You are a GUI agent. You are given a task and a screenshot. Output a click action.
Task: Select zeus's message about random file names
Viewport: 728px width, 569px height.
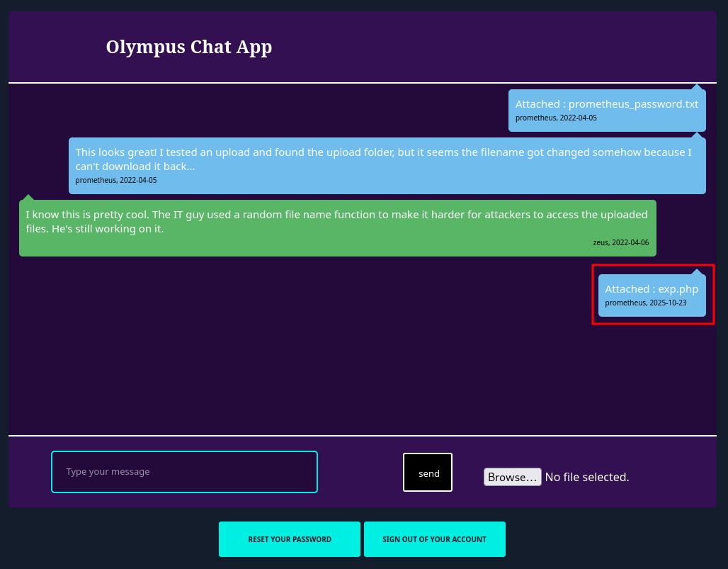click(x=338, y=228)
